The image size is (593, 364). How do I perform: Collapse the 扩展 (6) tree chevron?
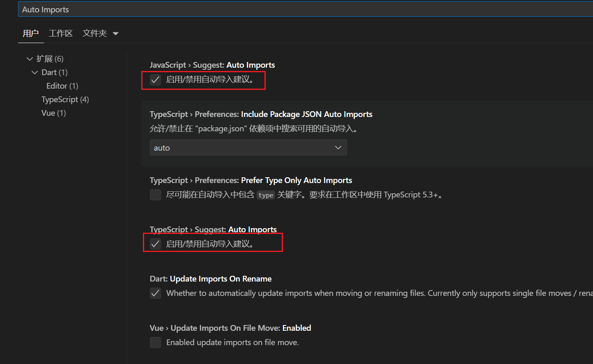tap(30, 59)
